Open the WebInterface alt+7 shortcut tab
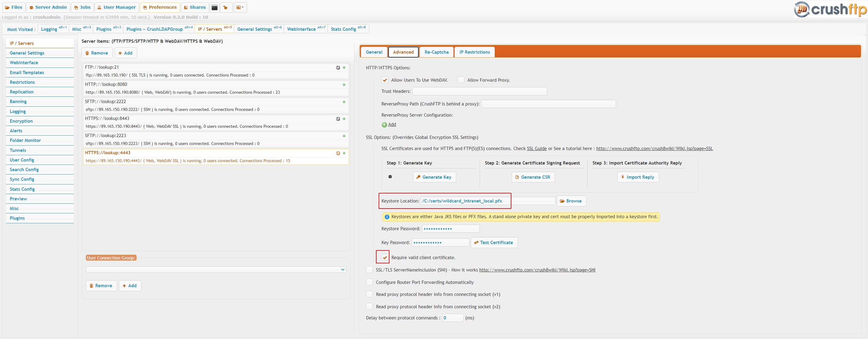The width and height of the screenshot is (868, 339). click(306, 29)
